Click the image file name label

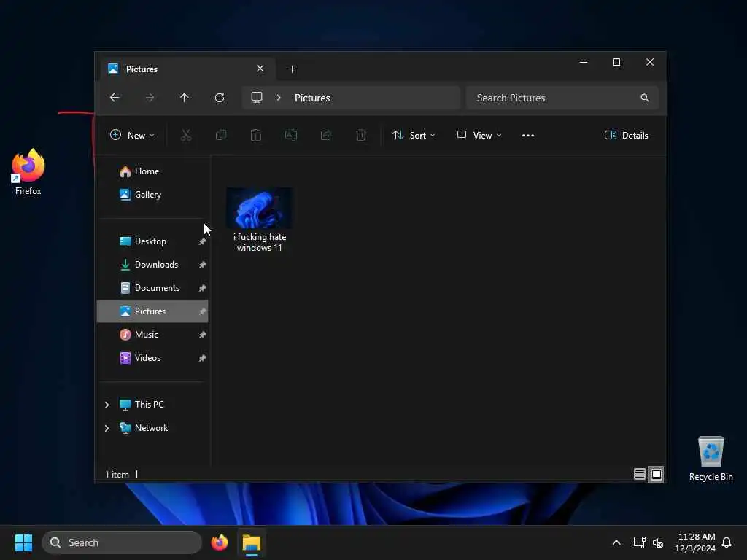(260, 242)
